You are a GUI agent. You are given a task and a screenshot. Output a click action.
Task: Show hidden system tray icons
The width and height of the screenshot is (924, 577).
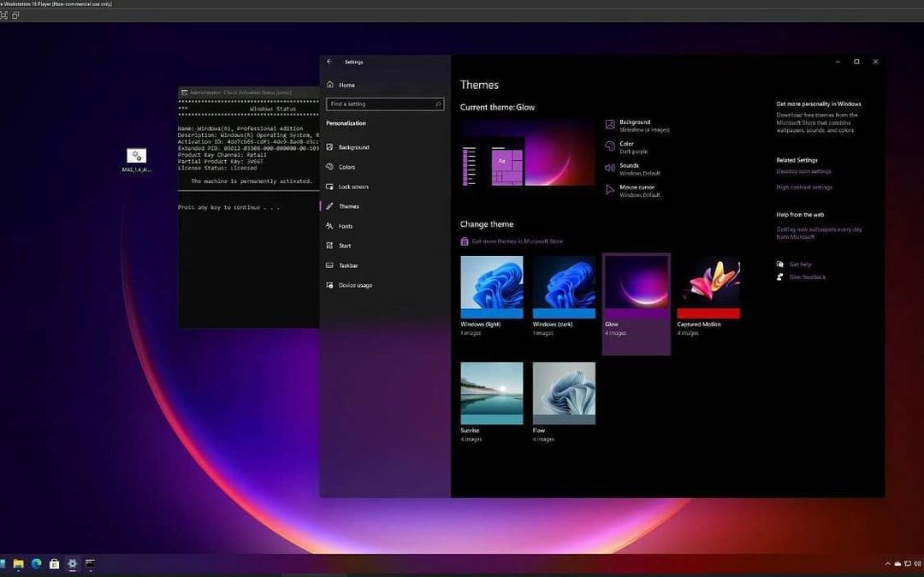[887, 565]
